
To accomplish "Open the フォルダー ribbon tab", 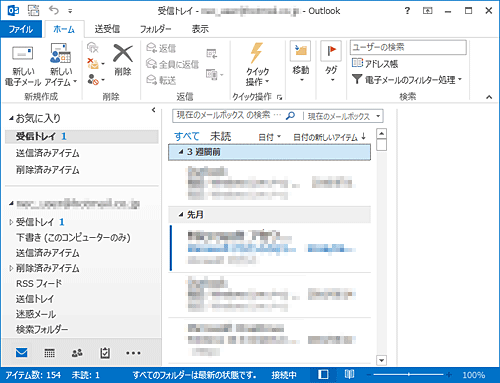I will click(155, 29).
